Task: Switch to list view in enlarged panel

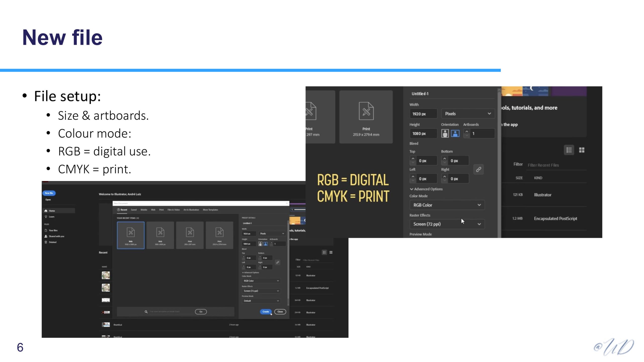Action: pos(569,150)
